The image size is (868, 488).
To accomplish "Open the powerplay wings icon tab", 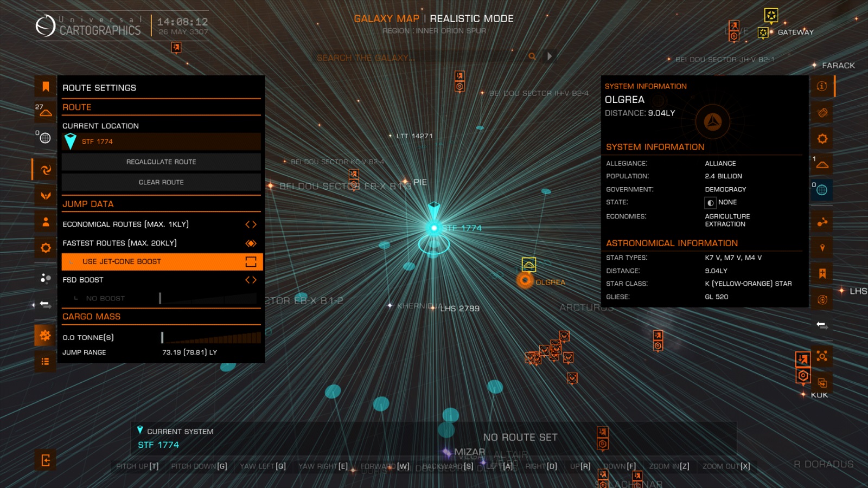I will (x=46, y=196).
